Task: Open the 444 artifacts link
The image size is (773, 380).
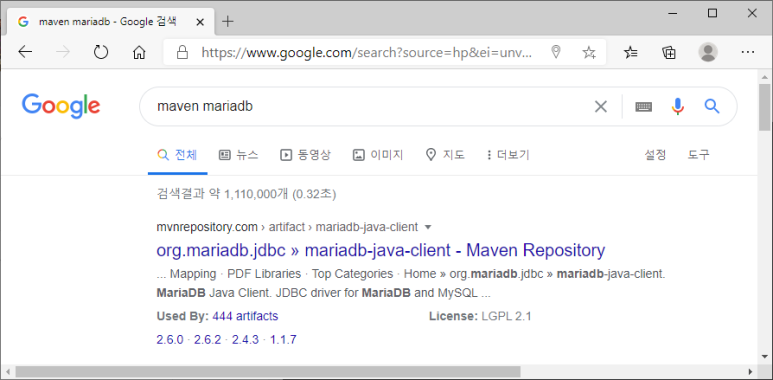Action: click(245, 316)
